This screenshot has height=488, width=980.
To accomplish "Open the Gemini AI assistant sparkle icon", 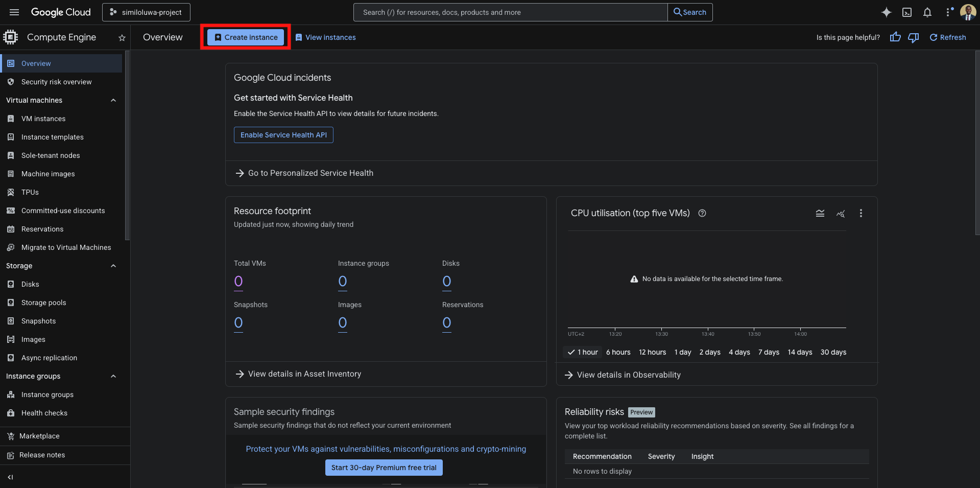I will (x=886, y=12).
